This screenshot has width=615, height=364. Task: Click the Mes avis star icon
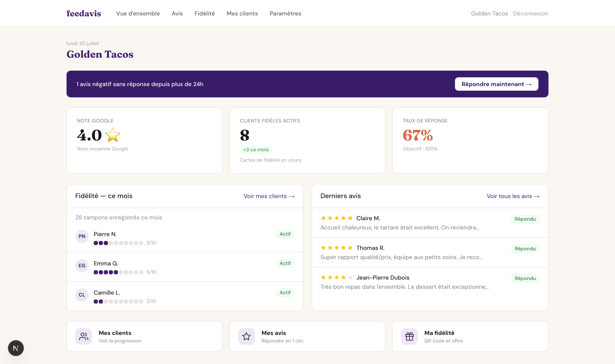tap(246, 336)
